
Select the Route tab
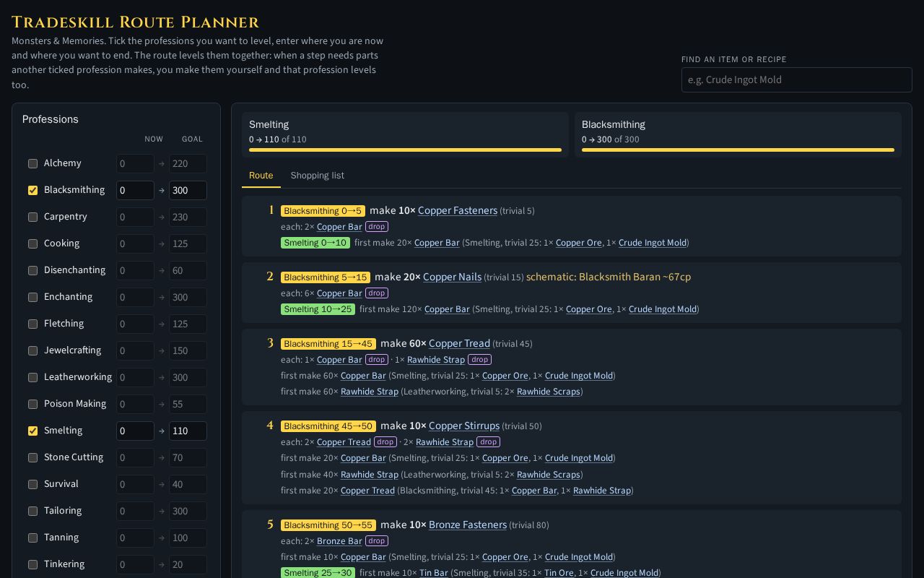pyautogui.click(x=261, y=176)
